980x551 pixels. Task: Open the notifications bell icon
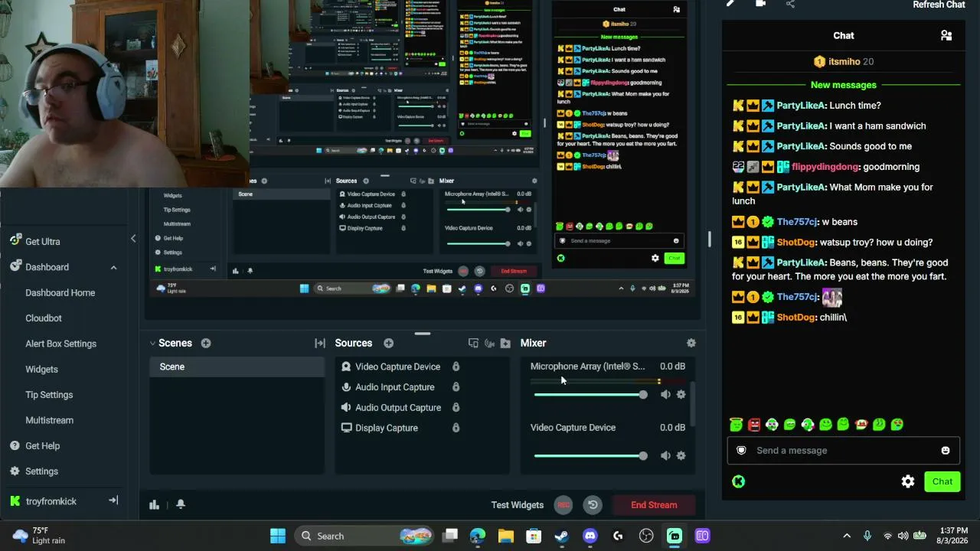click(x=181, y=504)
